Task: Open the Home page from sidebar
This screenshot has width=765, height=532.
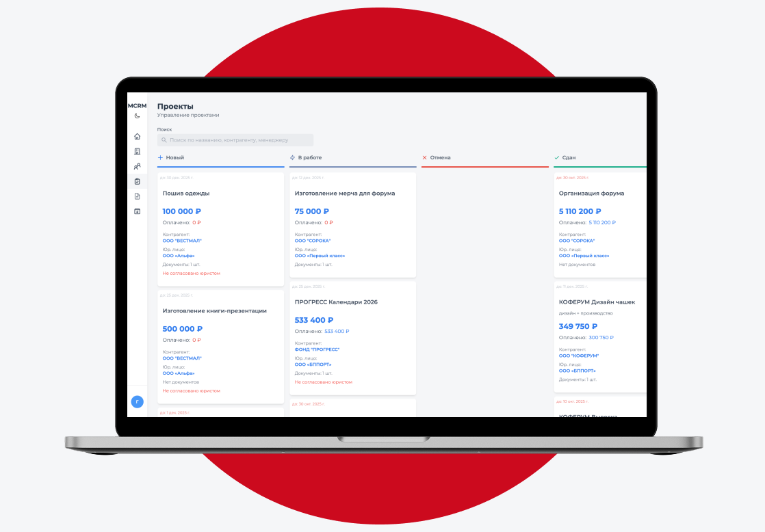Action: [137, 136]
